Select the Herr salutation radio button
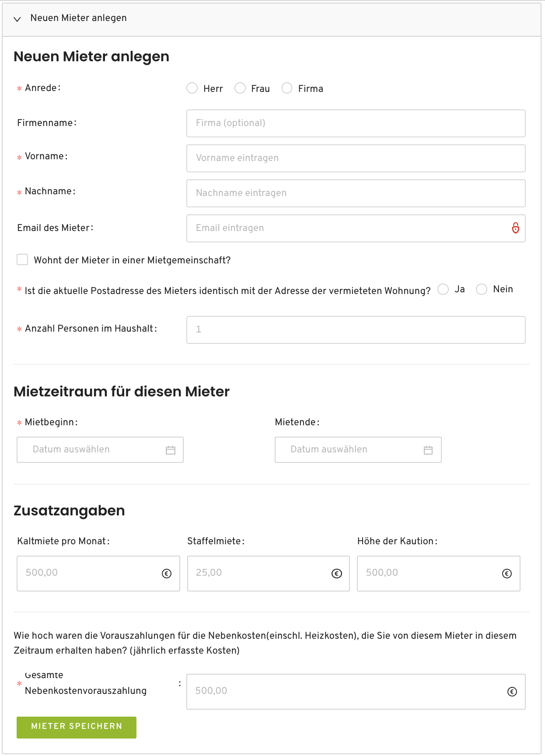Screen dimensions: 545x756 click(x=192, y=88)
